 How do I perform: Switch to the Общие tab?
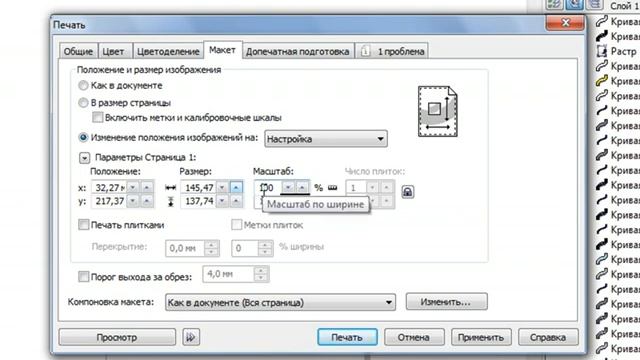(78, 51)
